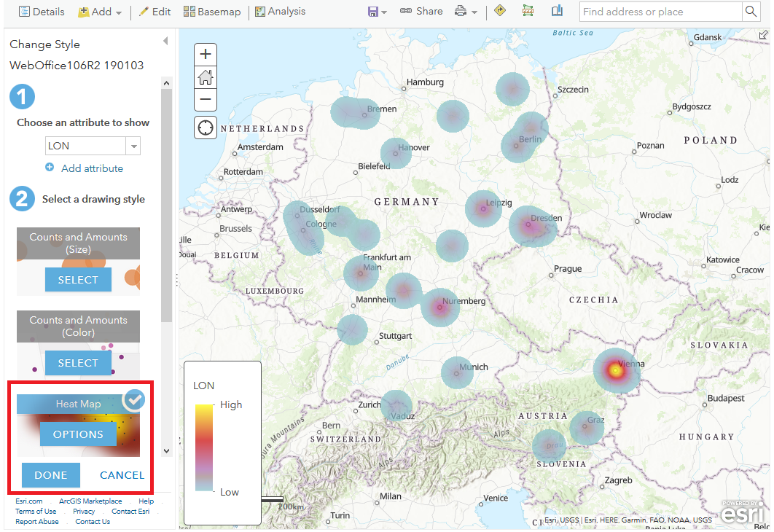Viewport: 774px width, 532px height.
Task: Activate the Find my location tool
Action: (x=205, y=127)
